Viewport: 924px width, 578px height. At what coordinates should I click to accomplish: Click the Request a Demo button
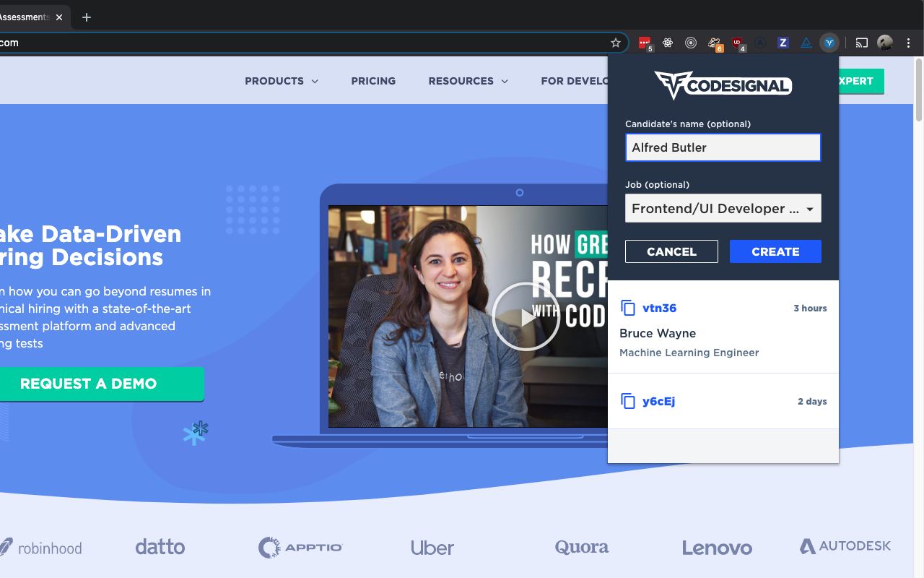pyautogui.click(x=101, y=384)
